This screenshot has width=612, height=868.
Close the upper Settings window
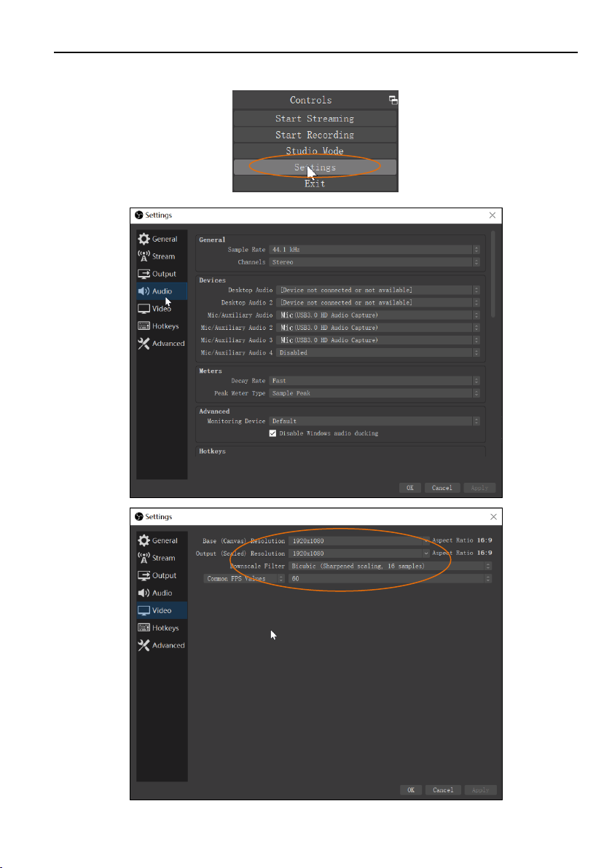pyautogui.click(x=493, y=216)
